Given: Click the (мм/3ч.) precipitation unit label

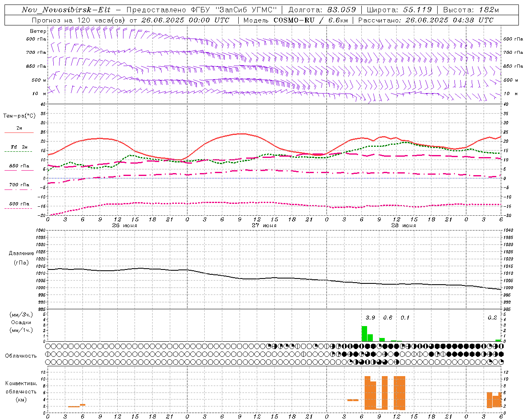Looking at the screenshot, I should click(21, 315).
